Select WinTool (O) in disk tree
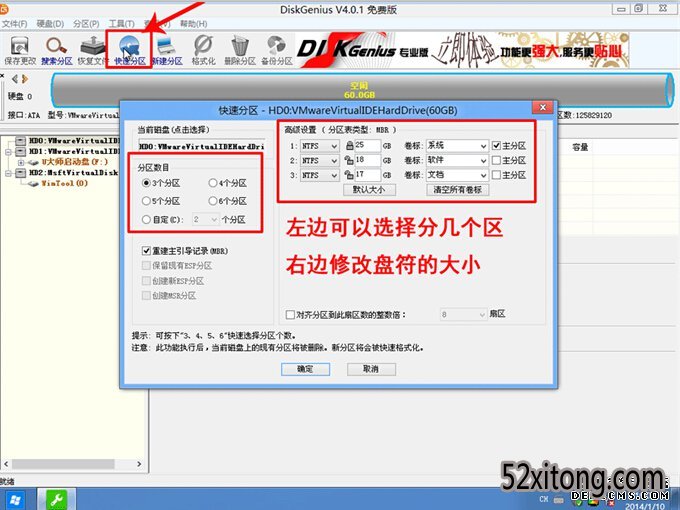This screenshot has height=510, width=680. point(65,183)
